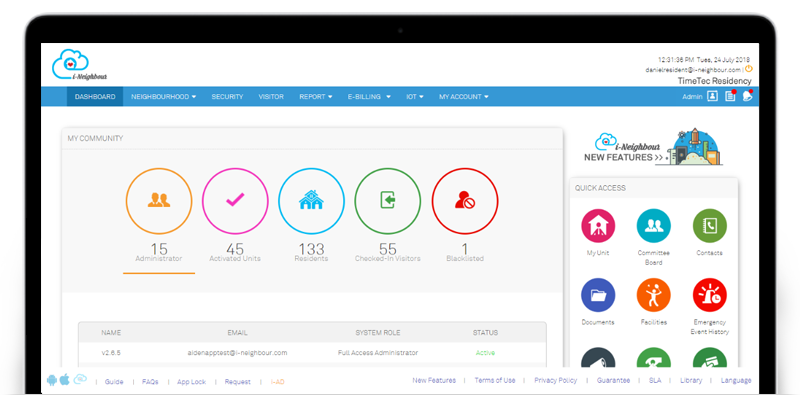
Task: Click the orange power logout icon
Action: point(748,68)
